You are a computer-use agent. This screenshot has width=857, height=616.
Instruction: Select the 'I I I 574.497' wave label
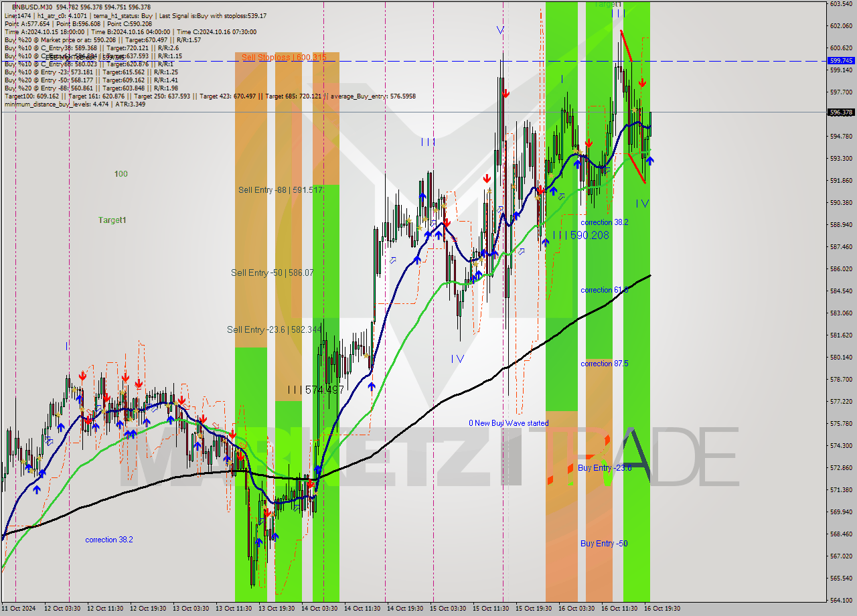[315, 390]
